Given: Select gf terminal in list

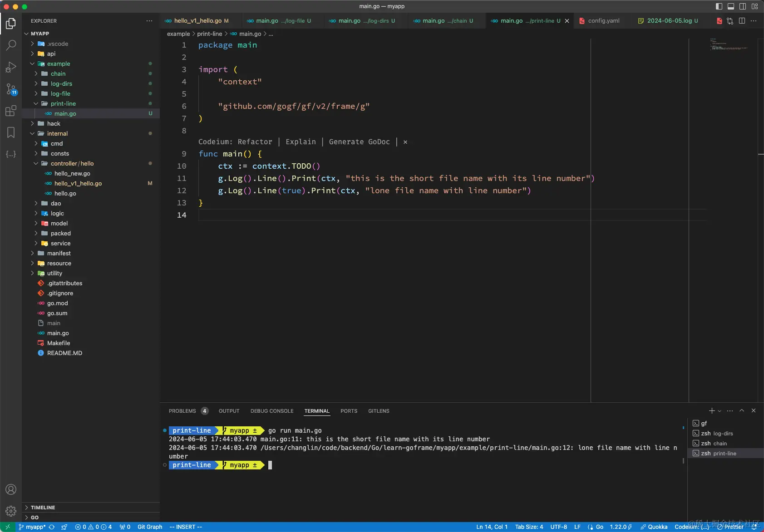Looking at the screenshot, I should [725, 424].
